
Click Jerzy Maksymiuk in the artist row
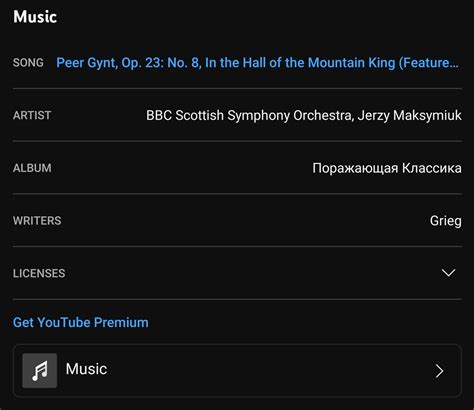click(x=410, y=115)
